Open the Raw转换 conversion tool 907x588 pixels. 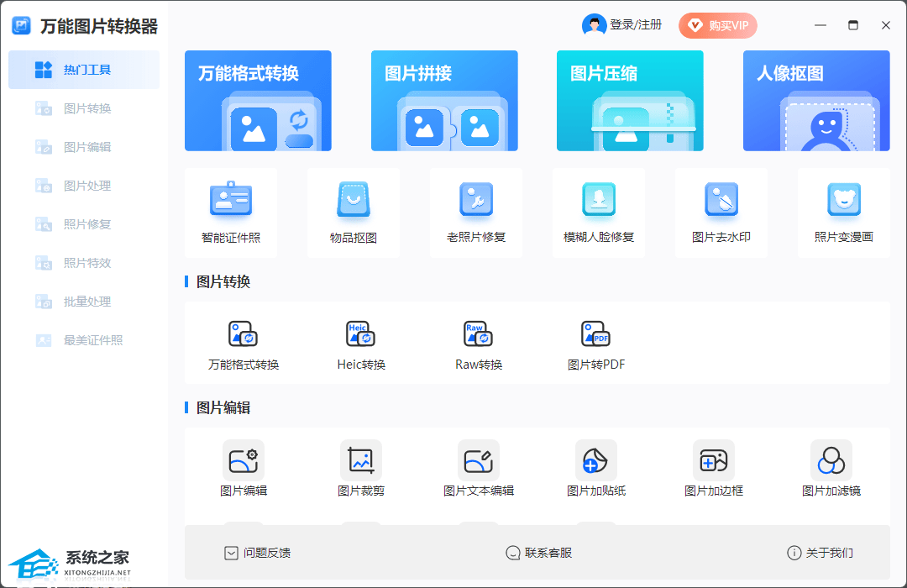(x=479, y=335)
